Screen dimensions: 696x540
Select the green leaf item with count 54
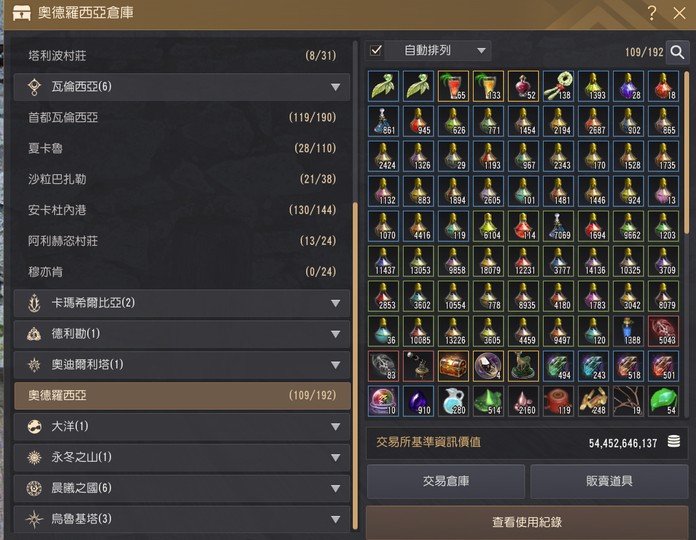pyautogui.click(x=664, y=401)
